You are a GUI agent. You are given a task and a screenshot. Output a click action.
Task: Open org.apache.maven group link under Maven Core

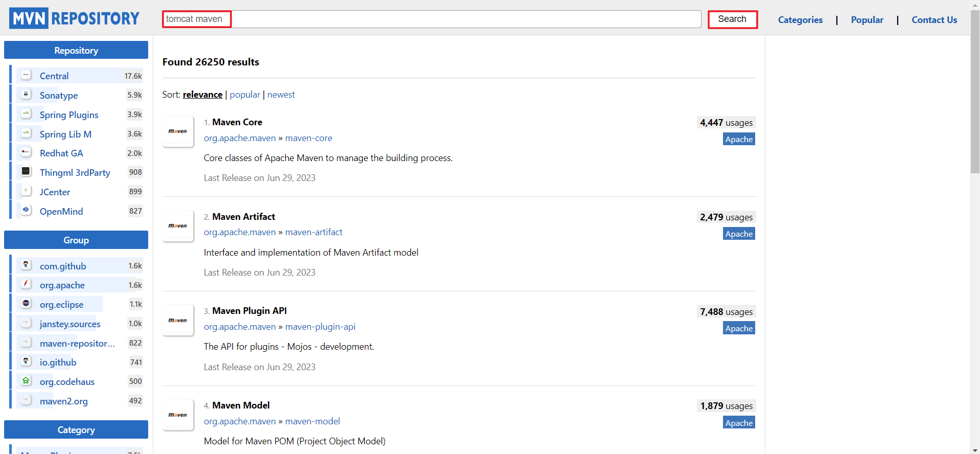[240, 138]
